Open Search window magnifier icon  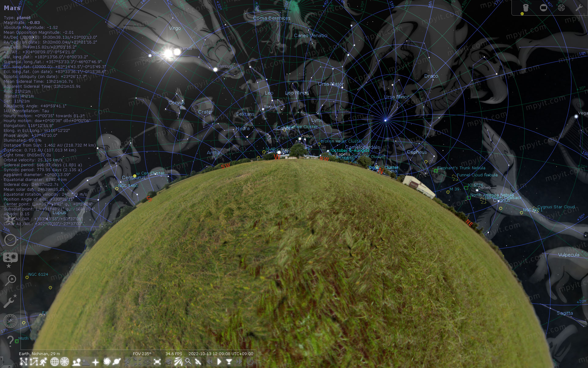[x=10, y=280]
